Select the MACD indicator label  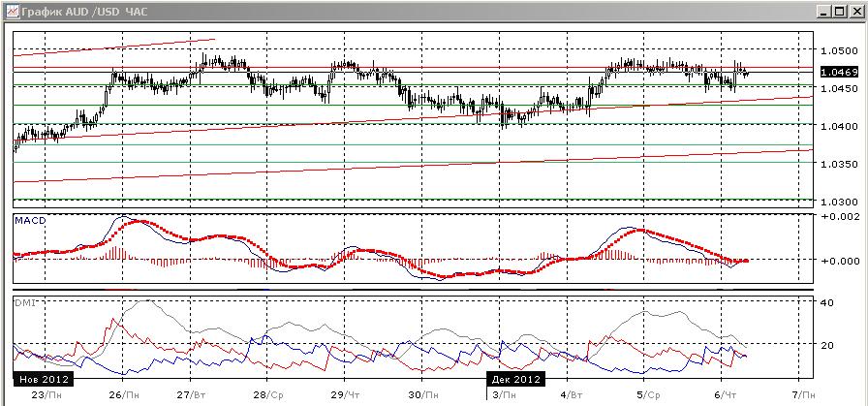(x=30, y=221)
